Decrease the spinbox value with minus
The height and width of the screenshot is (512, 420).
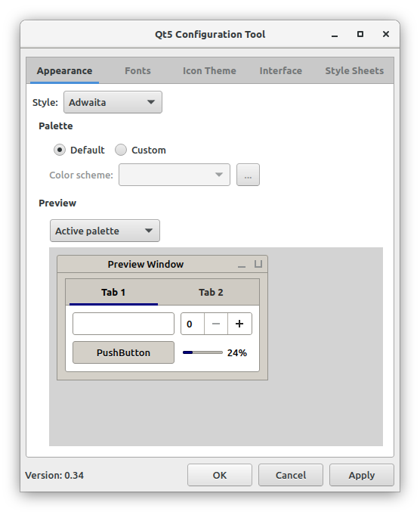(216, 324)
